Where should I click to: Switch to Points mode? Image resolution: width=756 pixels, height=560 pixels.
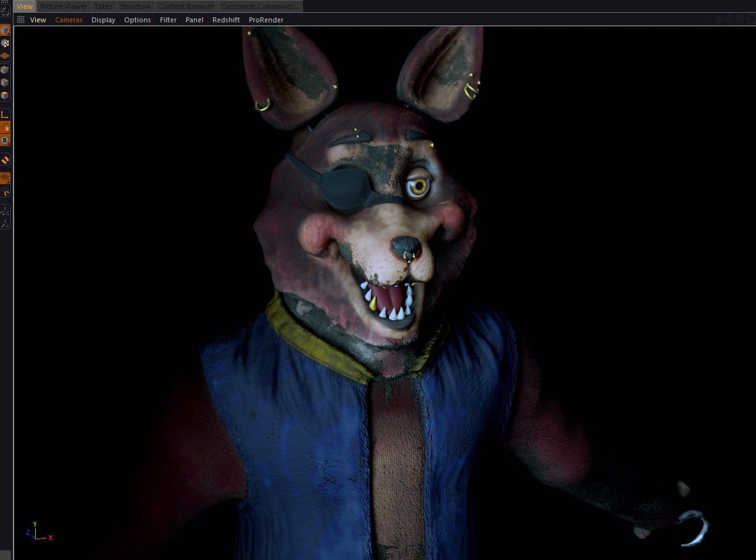pos(5,70)
